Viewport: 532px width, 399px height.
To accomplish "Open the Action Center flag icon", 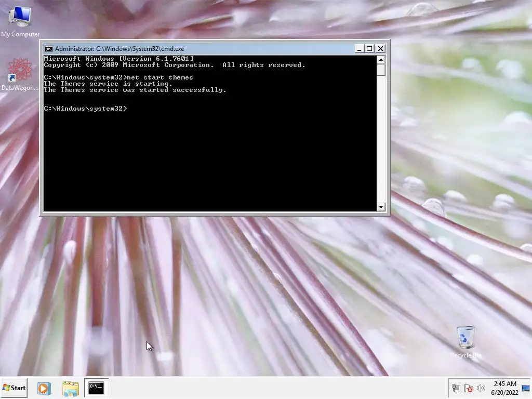I will [x=469, y=388].
